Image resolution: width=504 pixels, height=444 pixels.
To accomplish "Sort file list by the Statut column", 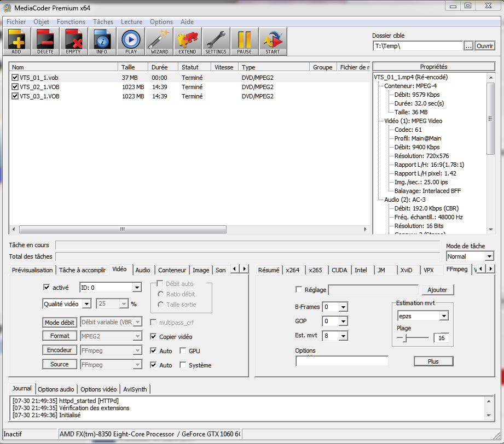I will click(x=194, y=67).
